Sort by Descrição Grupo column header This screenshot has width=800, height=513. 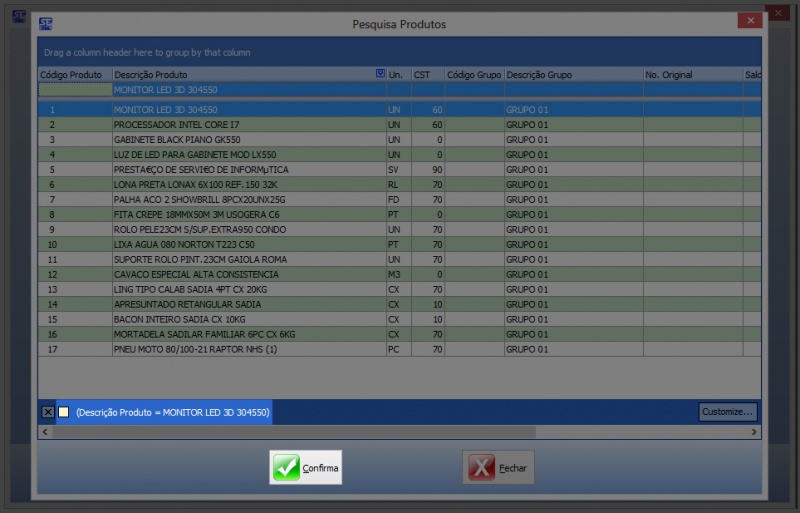point(572,75)
